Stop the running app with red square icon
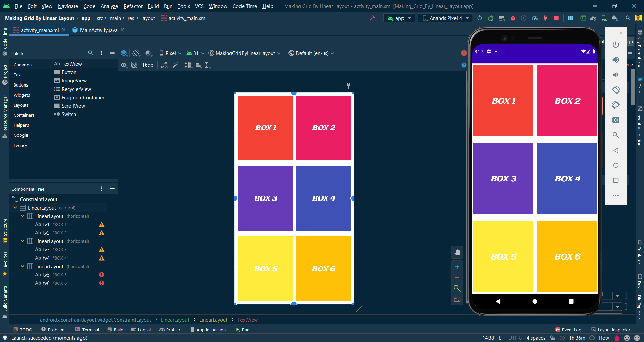The width and height of the screenshot is (644, 342). coord(556,18)
